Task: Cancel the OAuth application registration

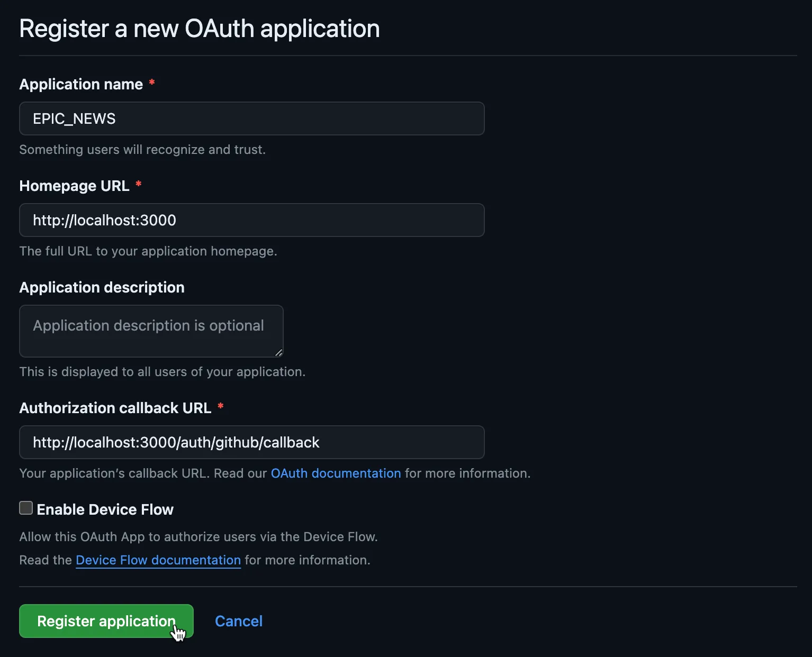Action: tap(239, 621)
